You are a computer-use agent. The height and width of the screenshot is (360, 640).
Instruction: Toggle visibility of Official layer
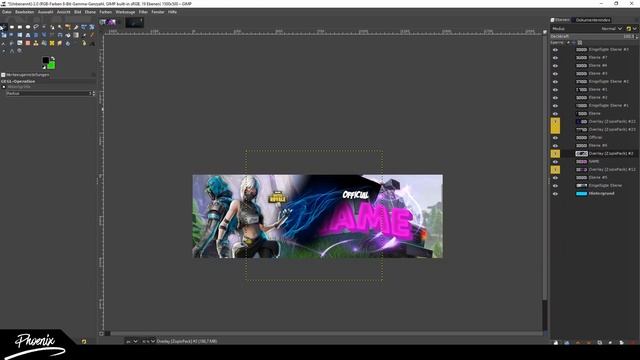[x=555, y=138]
